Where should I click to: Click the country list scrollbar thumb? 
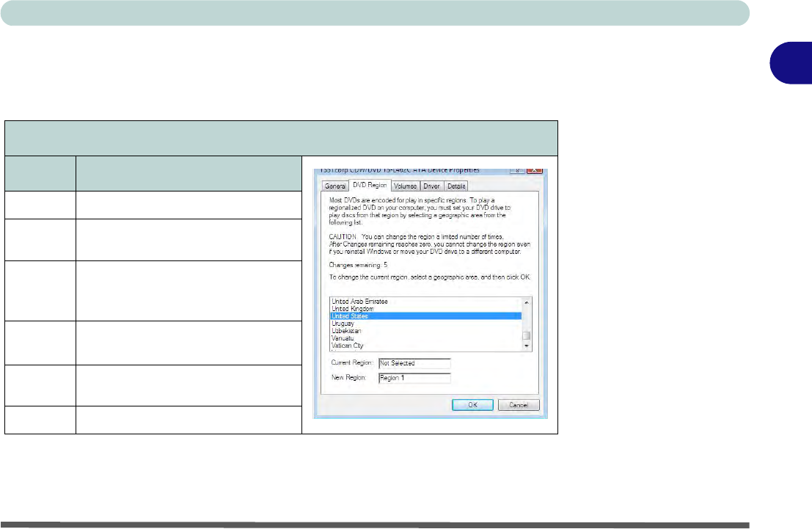coord(525,337)
